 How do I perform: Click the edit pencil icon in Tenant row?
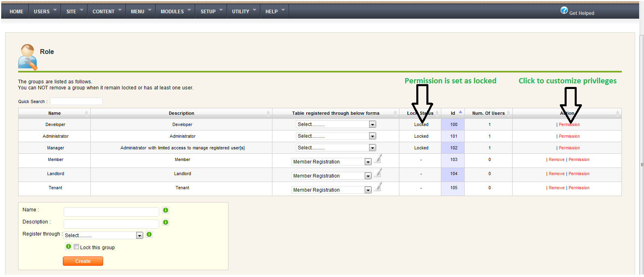click(378, 188)
